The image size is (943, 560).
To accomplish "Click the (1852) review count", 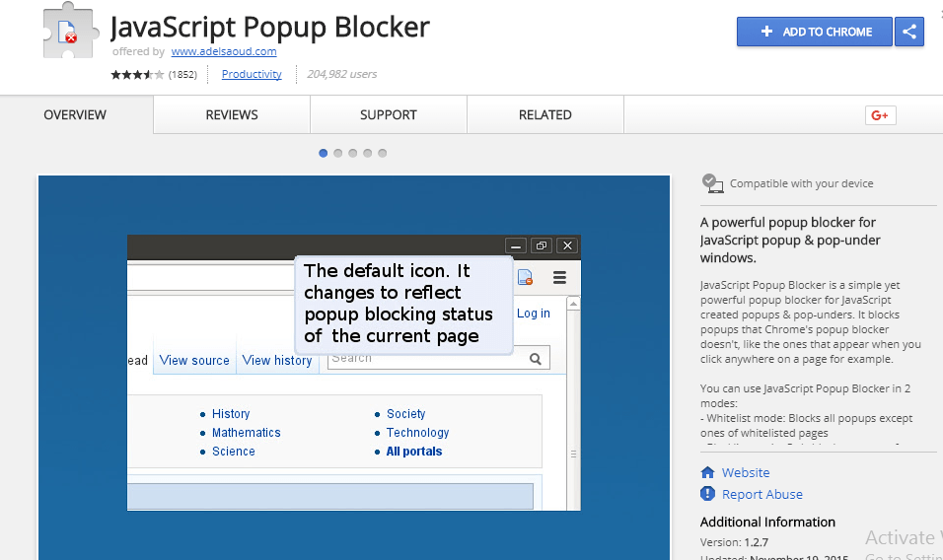I will [182, 75].
